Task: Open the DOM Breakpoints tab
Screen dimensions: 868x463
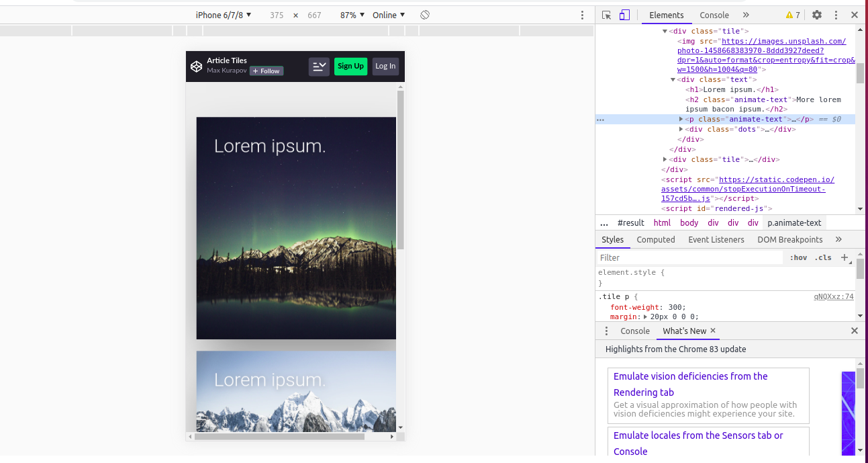Action: [789, 240]
